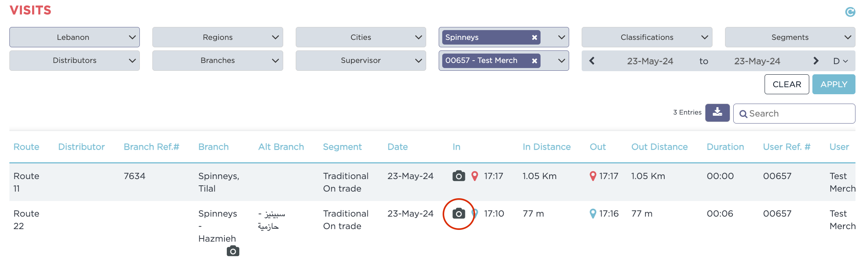Click the refresh icon at top right
The width and height of the screenshot is (868, 260).
tap(850, 12)
